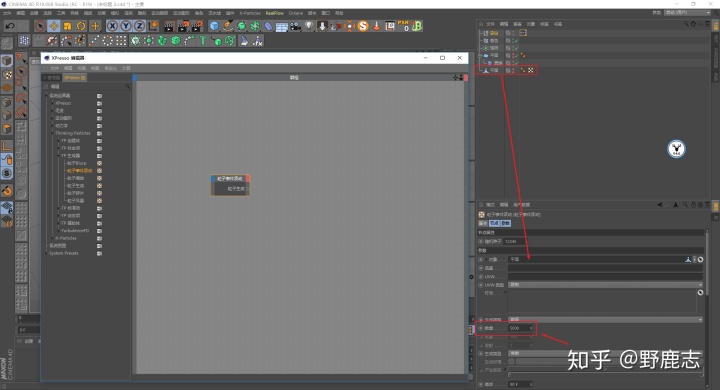Toggle the animation circle next to 随机种子
The width and height of the screenshot is (720, 390).
point(481,241)
